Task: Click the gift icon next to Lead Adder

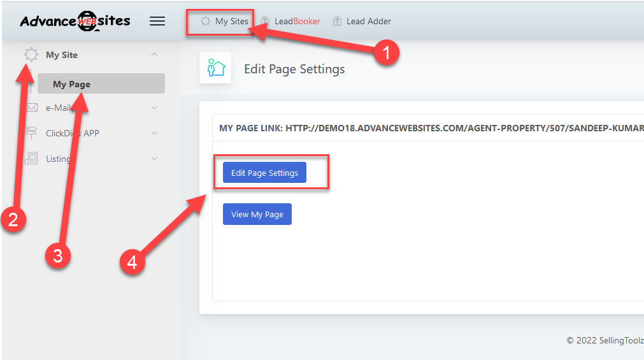Action: 337,22
